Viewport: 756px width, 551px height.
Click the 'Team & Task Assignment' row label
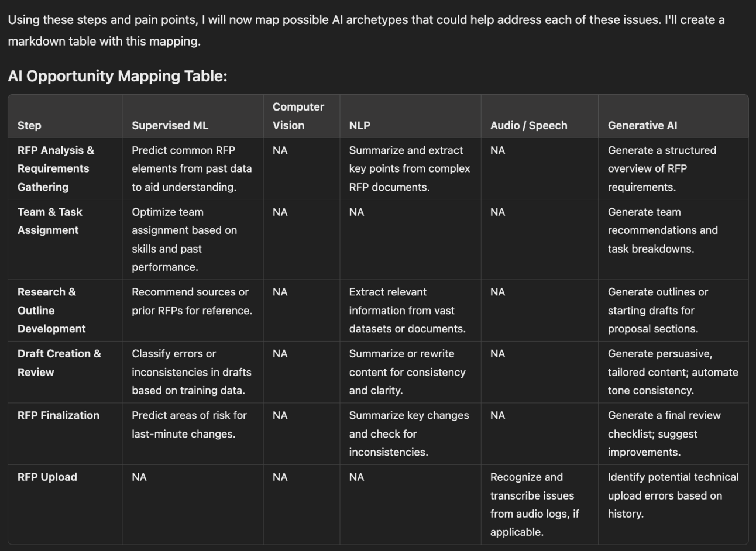[50, 221]
